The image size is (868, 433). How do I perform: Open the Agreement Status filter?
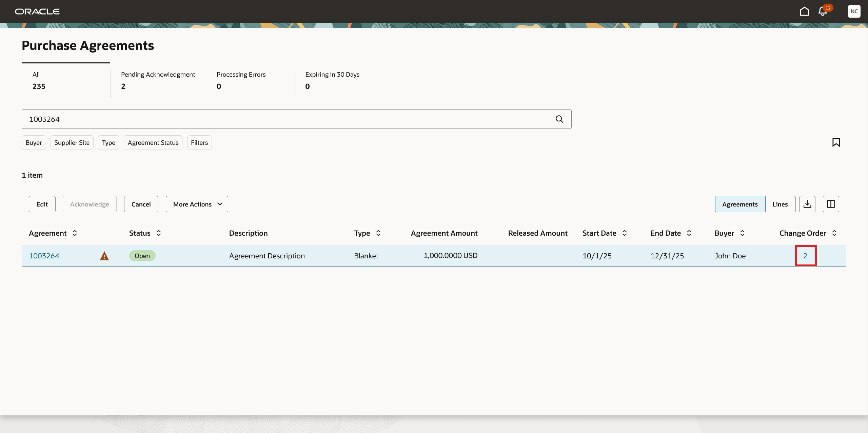pos(153,142)
